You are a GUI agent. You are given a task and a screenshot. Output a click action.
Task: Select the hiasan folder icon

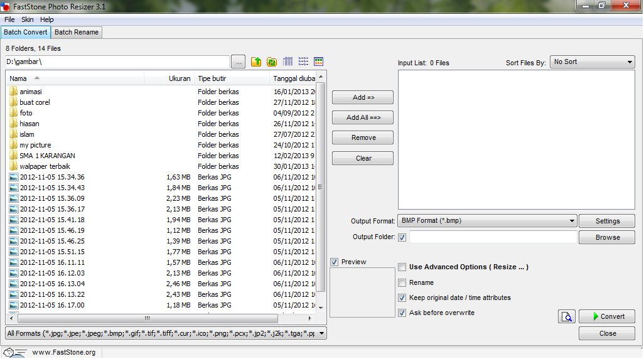tap(14, 123)
